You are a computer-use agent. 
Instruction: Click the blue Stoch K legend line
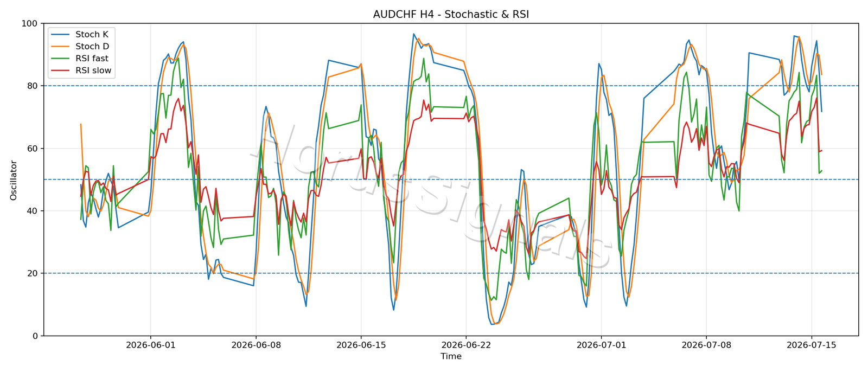[60, 35]
